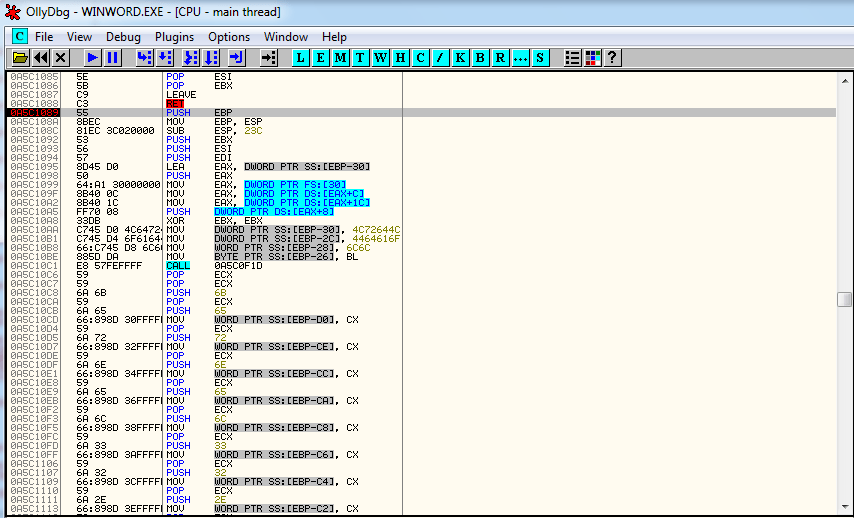Open Memory map with M button
Screen dimensions: 854x518
(340, 57)
